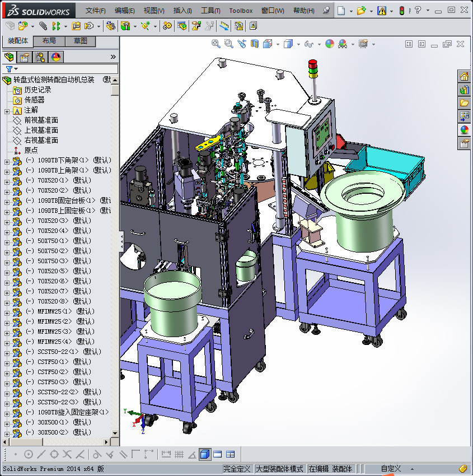Click the 自定义 units button in status bar
The height and width of the screenshot is (476, 473).
pyautogui.click(x=391, y=469)
